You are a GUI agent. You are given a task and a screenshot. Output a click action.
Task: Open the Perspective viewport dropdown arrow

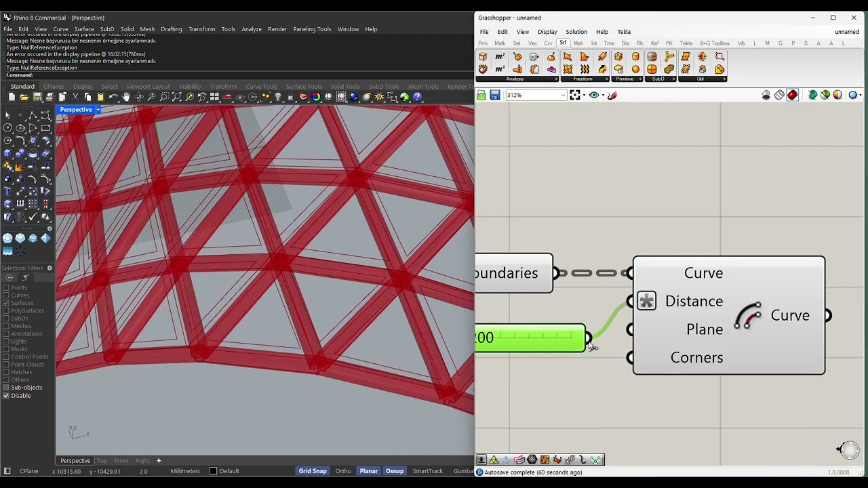click(x=98, y=110)
